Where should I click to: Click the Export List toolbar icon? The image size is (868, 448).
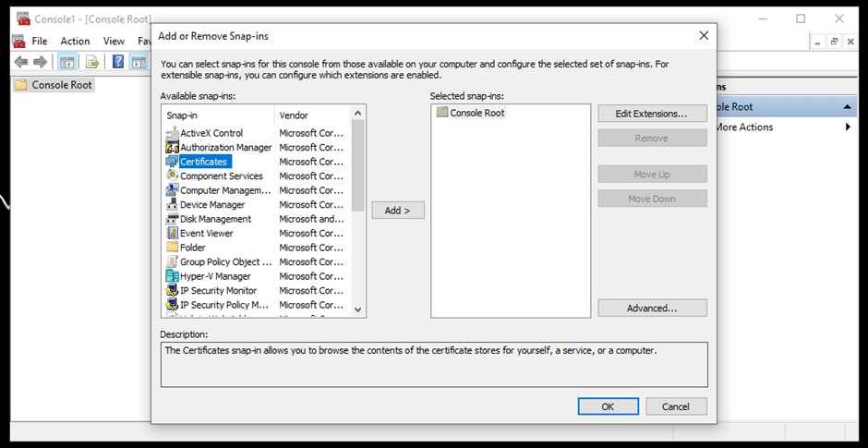92,62
